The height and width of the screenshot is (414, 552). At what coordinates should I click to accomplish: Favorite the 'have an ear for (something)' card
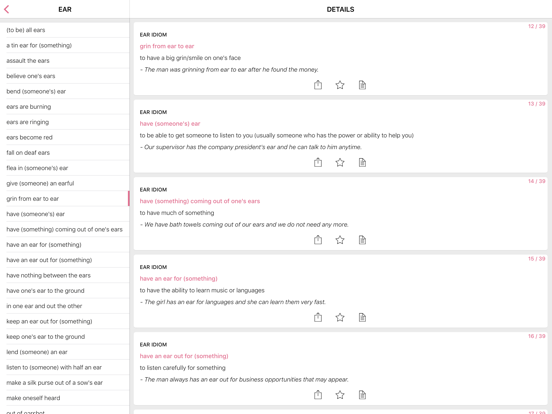click(x=340, y=317)
